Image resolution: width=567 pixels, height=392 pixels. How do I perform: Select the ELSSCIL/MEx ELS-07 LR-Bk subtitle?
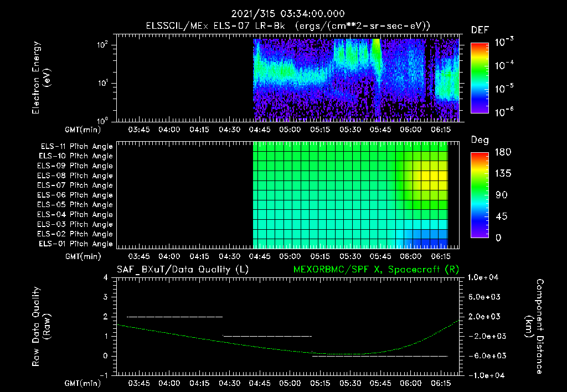pyautogui.click(x=288, y=26)
